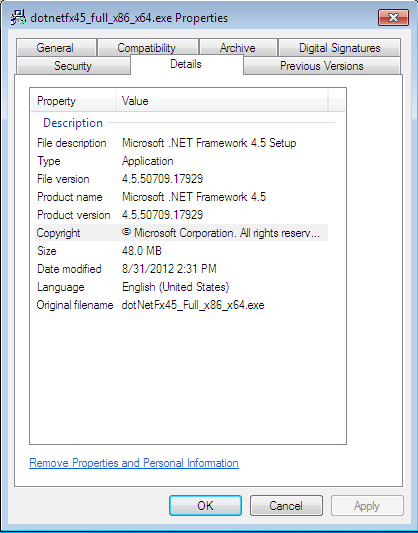Select the Product version label
The height and width of the screenshot is (533, 418).
pos(74,215)
